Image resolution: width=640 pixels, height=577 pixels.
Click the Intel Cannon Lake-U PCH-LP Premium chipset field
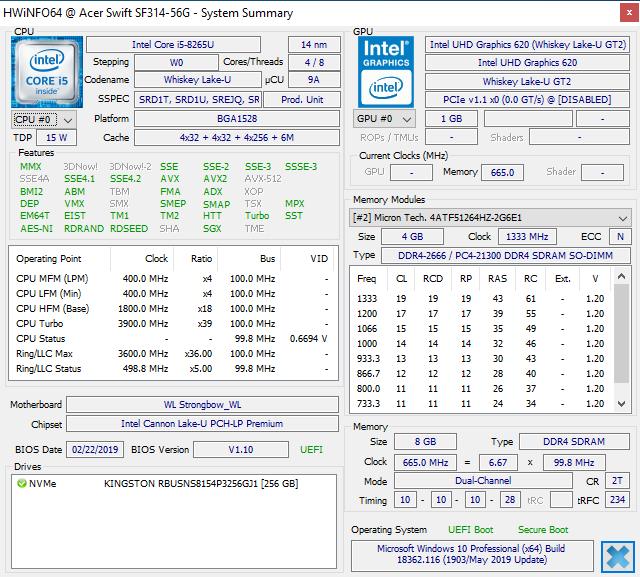pyautogui.click(x=202, y=424)
